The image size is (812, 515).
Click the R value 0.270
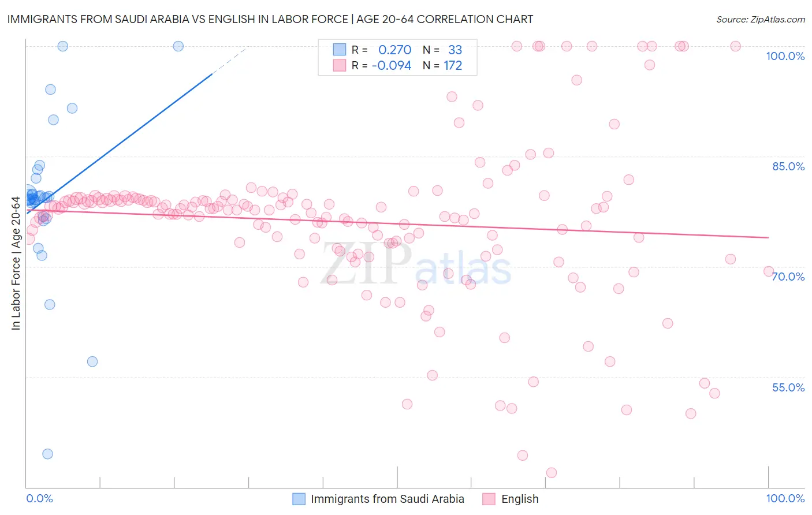pyautogui.click(x=394, y=50)
